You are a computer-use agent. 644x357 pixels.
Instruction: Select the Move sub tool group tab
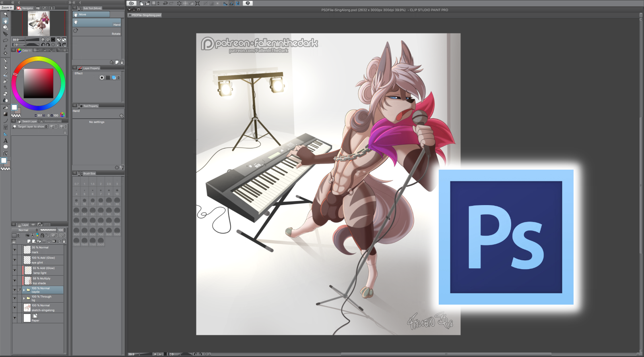point(91,15)
